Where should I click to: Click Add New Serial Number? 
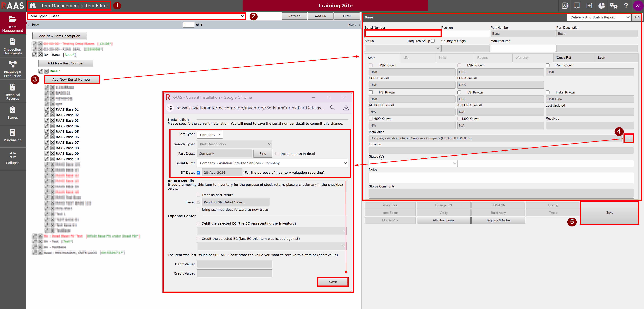pyautogui.click(x=72, y=79)
